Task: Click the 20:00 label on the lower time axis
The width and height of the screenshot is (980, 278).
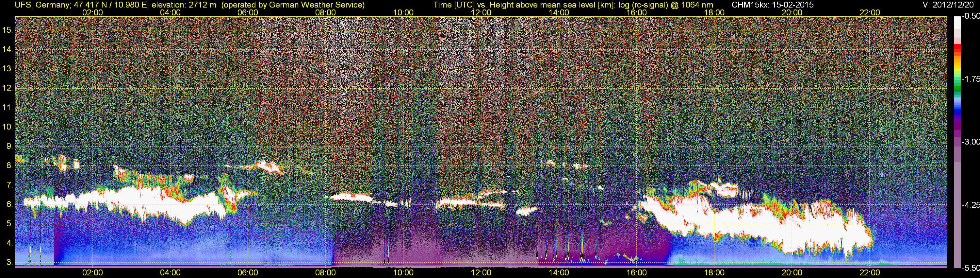Action: click(792, 273)
